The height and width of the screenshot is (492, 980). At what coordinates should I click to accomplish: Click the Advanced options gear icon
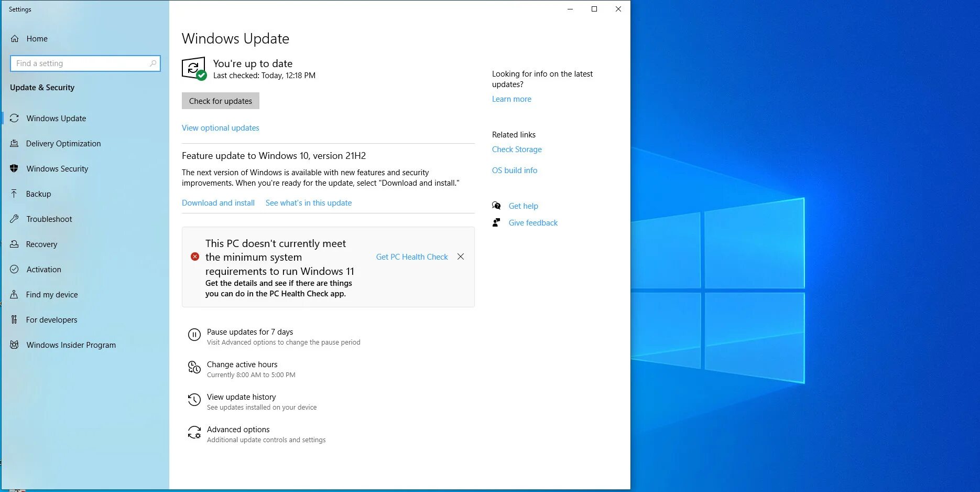click(194, 432)
